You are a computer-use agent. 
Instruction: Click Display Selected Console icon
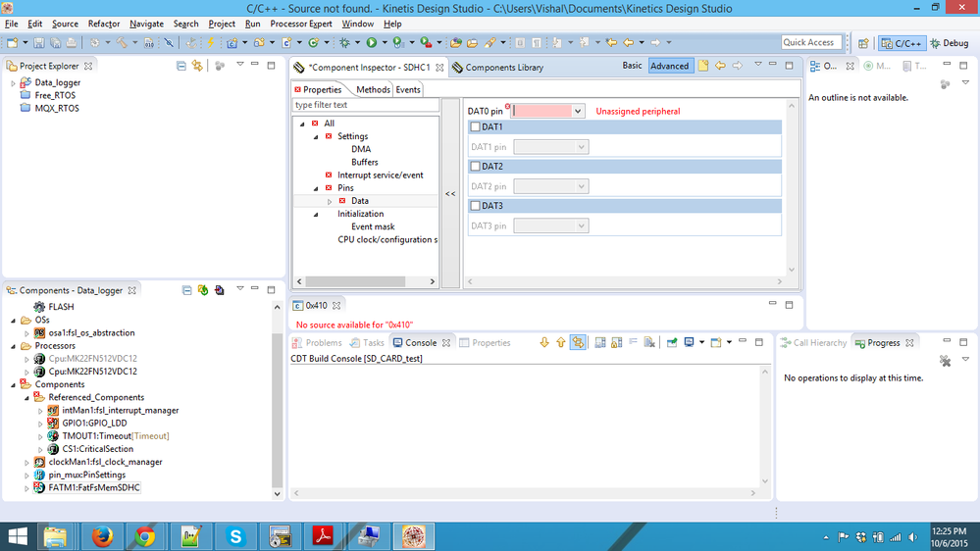[689, 342]
